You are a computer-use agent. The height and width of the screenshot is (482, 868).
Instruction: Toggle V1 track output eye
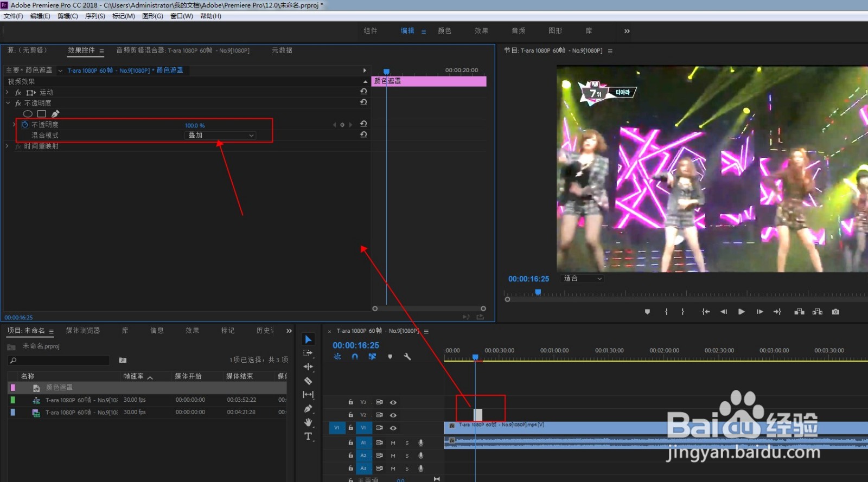click(x=393, y=428)
